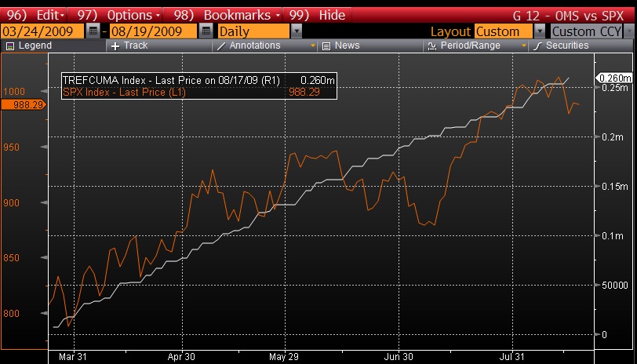Click the Daily periodicity field
The height and width of the screenshot is (364, 637).
pyautogui.click(x=254, y=31)
